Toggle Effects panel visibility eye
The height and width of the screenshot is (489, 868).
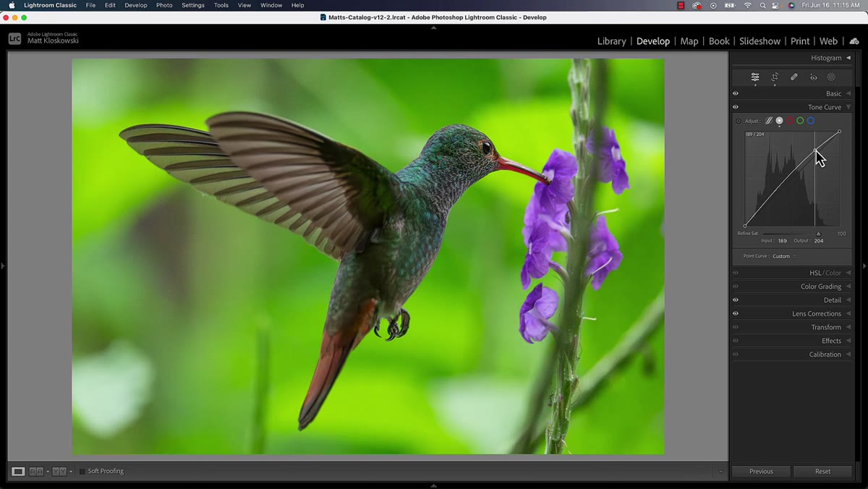click(736, 341)
